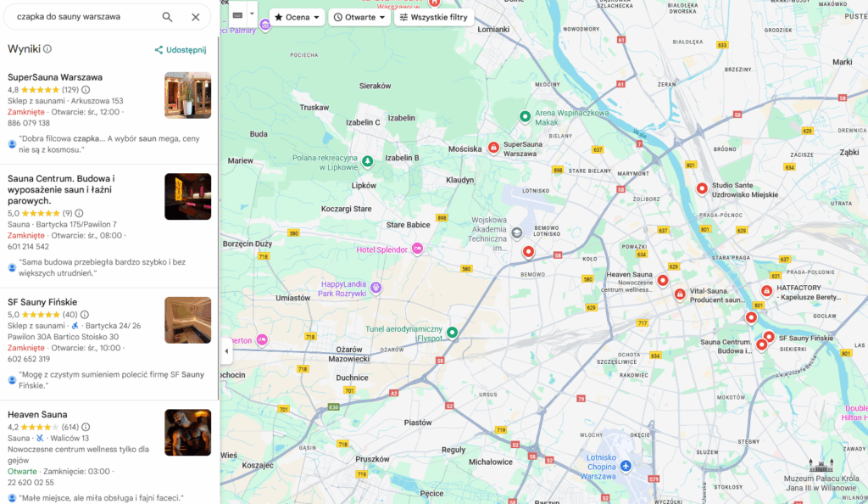Click the Udostępnij share link
Screen dimensions: 868x504
click(x=181, y=50)
